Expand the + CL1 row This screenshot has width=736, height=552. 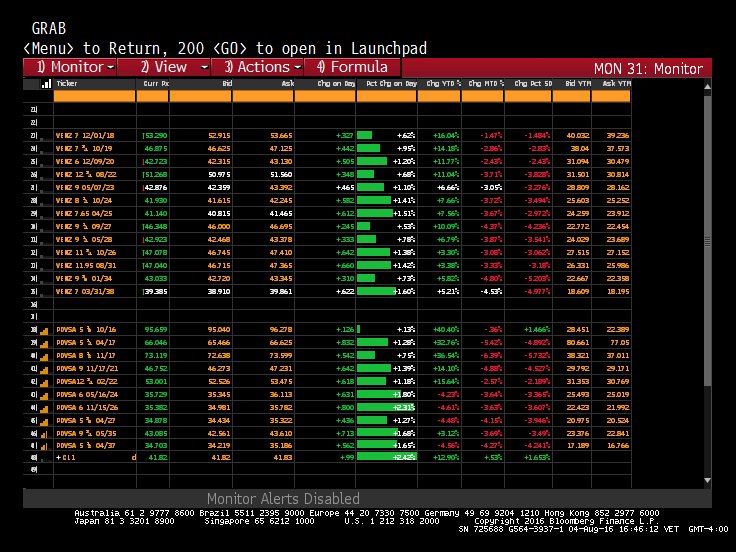pos(59,457)
